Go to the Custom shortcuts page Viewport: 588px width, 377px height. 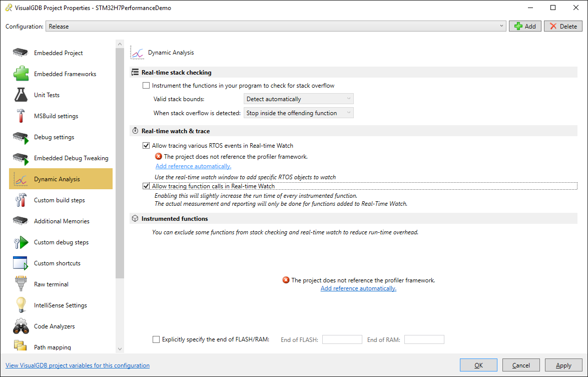click(57, 263)
